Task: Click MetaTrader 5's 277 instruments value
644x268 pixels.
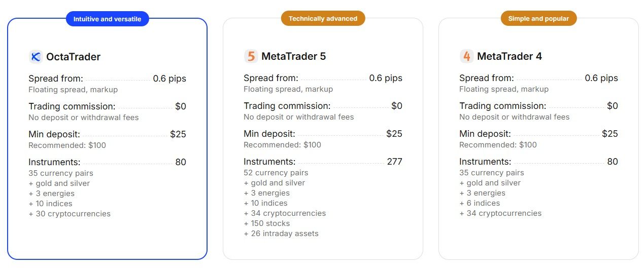Action: (394, 162)
